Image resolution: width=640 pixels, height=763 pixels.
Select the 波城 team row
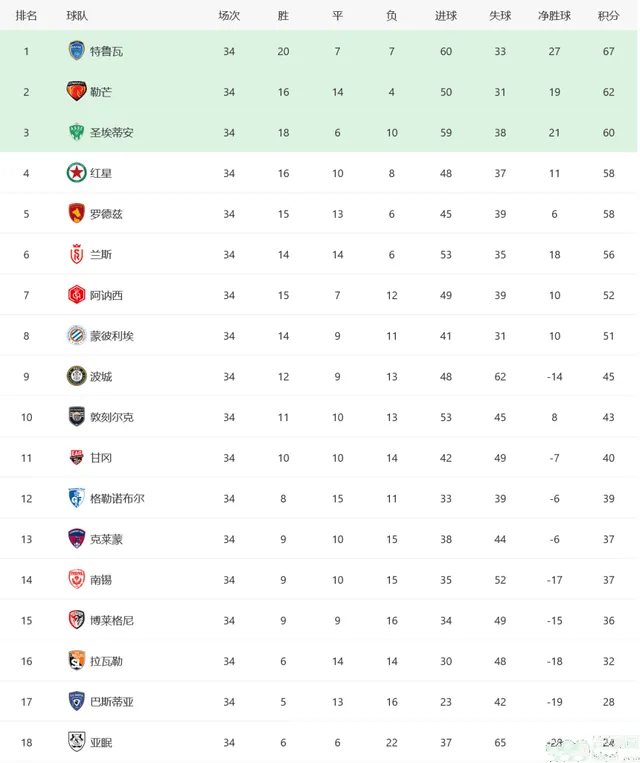pos(318,376)
